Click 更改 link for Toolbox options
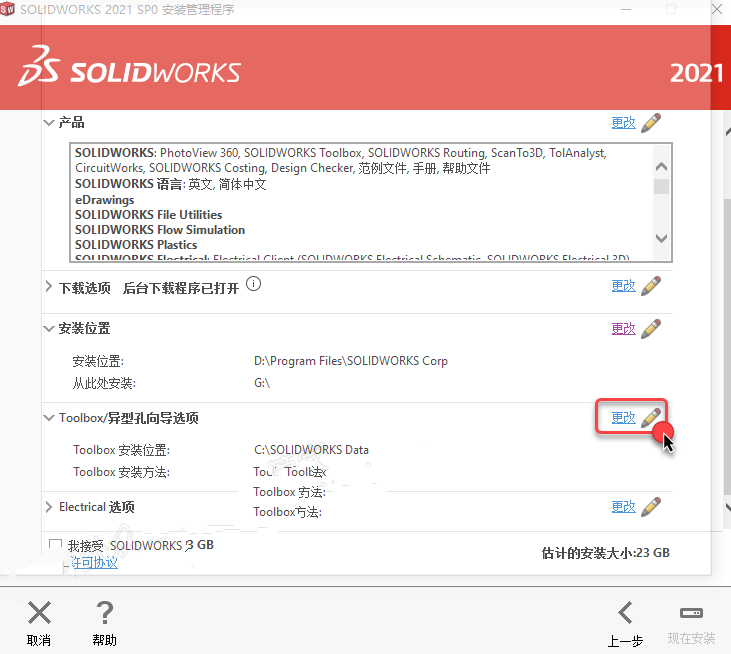731x654 pixels. pyautogui.click(x=623, y=418)
